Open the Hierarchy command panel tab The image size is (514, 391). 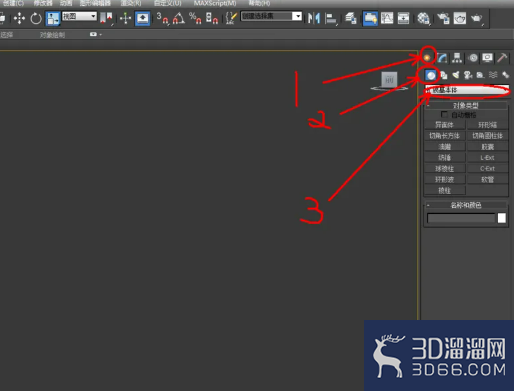coord(457,58)
